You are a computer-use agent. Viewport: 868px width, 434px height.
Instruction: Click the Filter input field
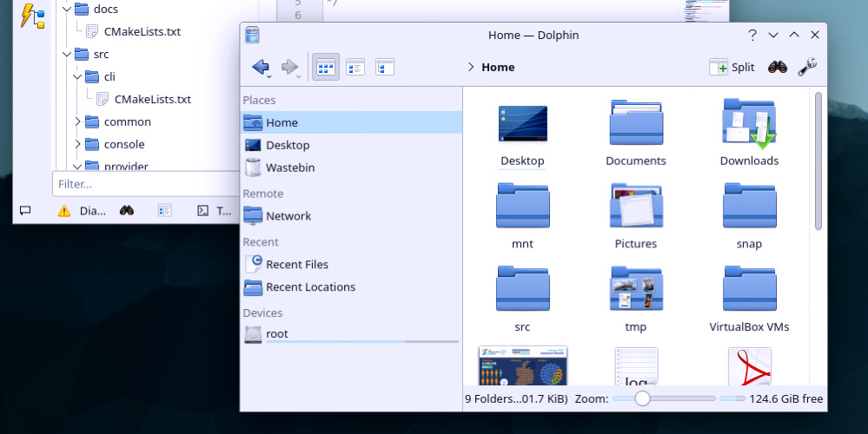pyautogui.click(x=139, y=184)
